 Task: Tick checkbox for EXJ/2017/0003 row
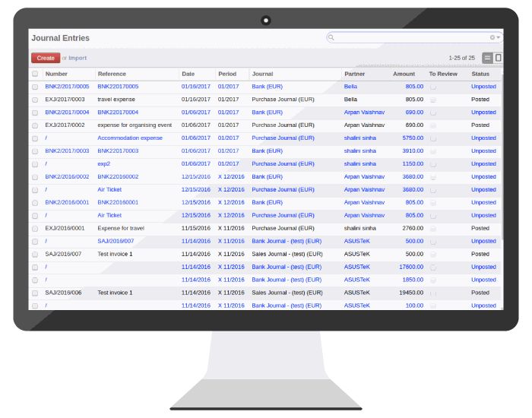click(x=35, y=100)
